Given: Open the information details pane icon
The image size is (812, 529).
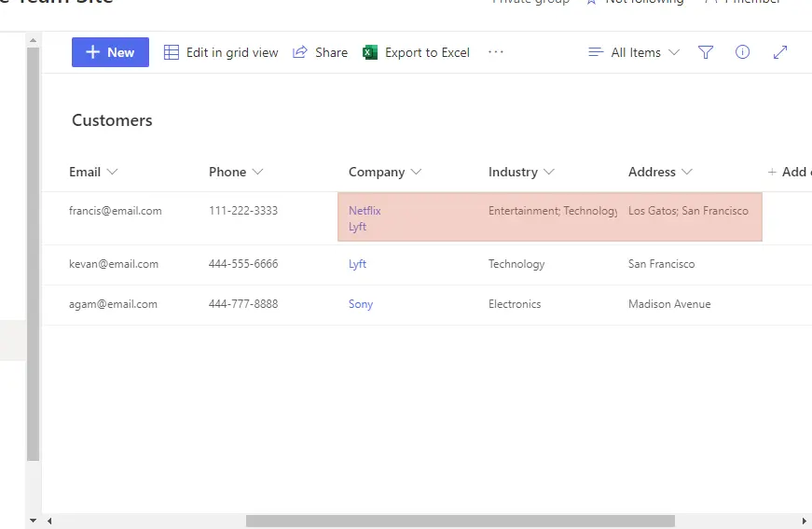Looking at the screenshot, I should tap(743, 52).
